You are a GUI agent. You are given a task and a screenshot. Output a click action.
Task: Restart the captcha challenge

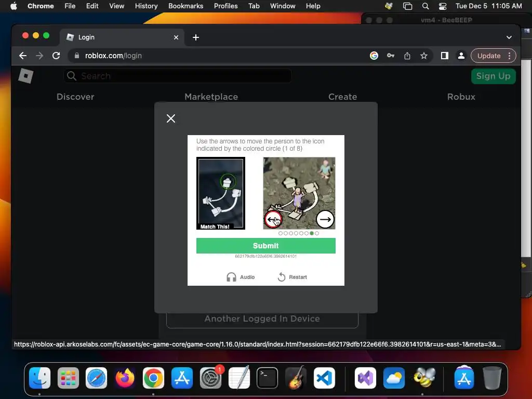292,277
